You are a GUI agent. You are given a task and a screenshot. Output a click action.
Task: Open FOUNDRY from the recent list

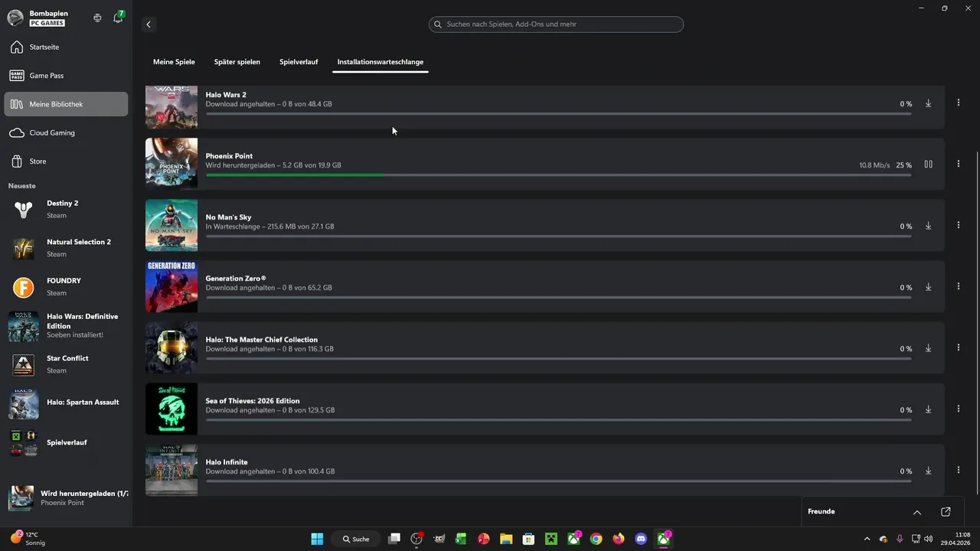[67, 287]
